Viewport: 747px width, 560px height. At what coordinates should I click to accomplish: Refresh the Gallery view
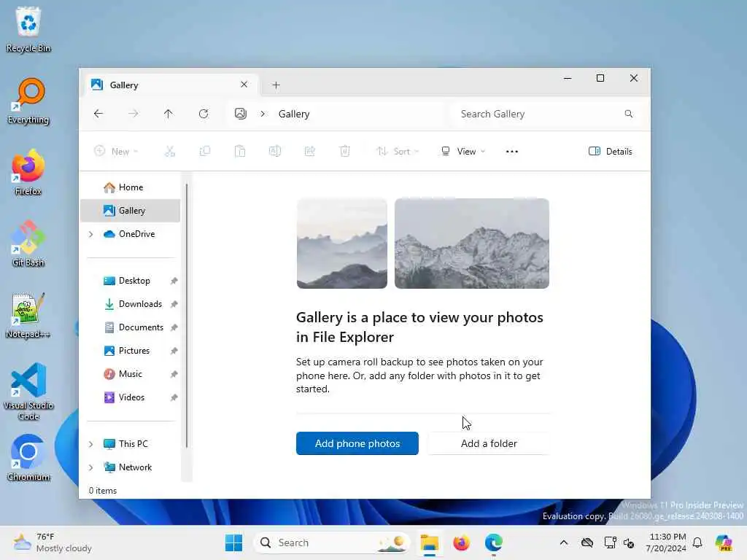click(x=204, y=114)
